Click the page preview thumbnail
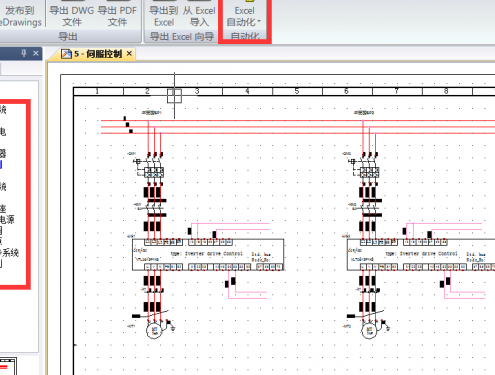The height and width of the screenshot is (375, 495). coord(8,366)
